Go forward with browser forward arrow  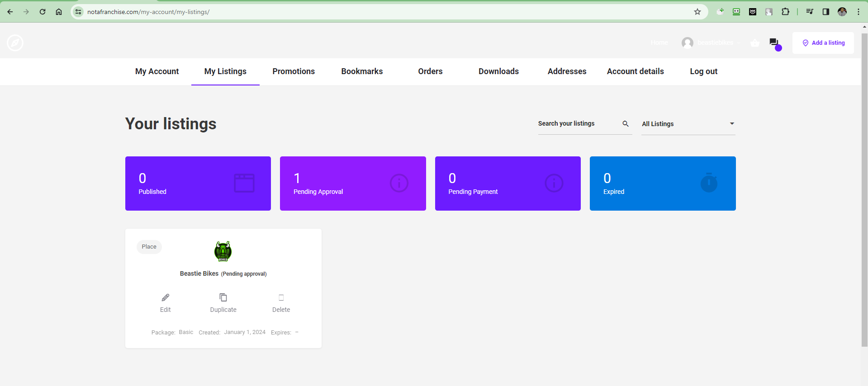click(x=26, y=12)
